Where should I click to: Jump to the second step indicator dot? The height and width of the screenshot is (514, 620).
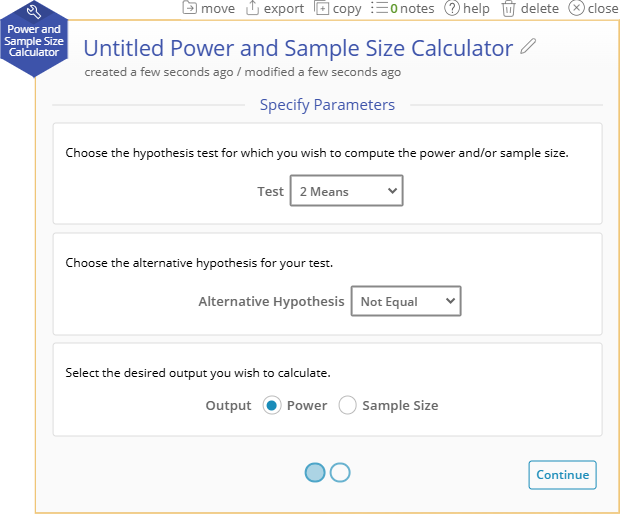click(x=340, y=472)
